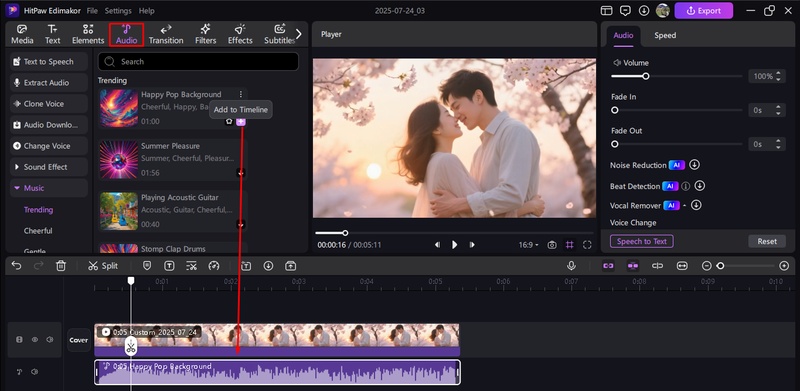
Task: Open the Text tab
Action: [53, 35]
